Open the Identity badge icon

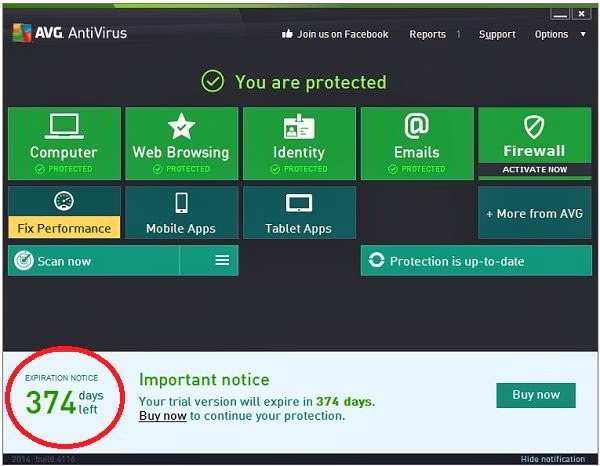[x=299, y=126]
